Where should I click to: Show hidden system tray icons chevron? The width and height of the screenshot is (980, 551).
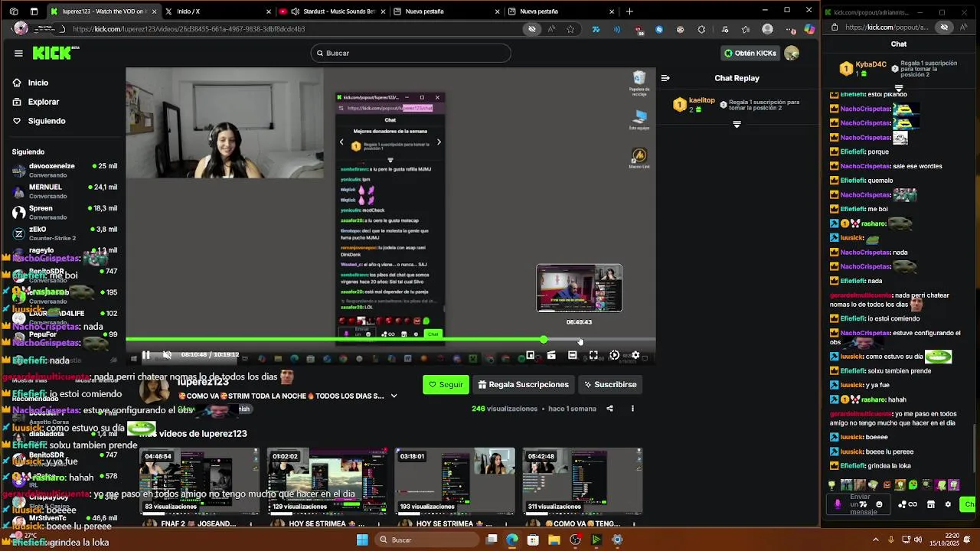click(x=876, y=540)
